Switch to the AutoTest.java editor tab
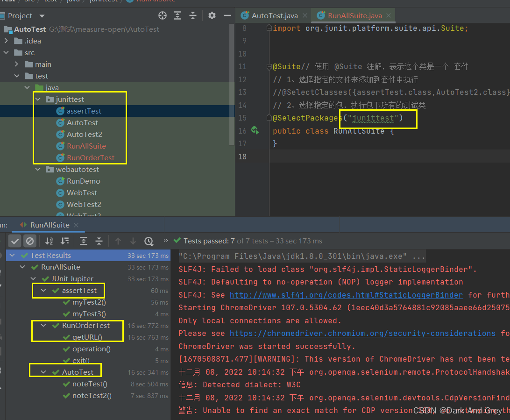Viewport: 510px width, 420px height. click(274, 15)
